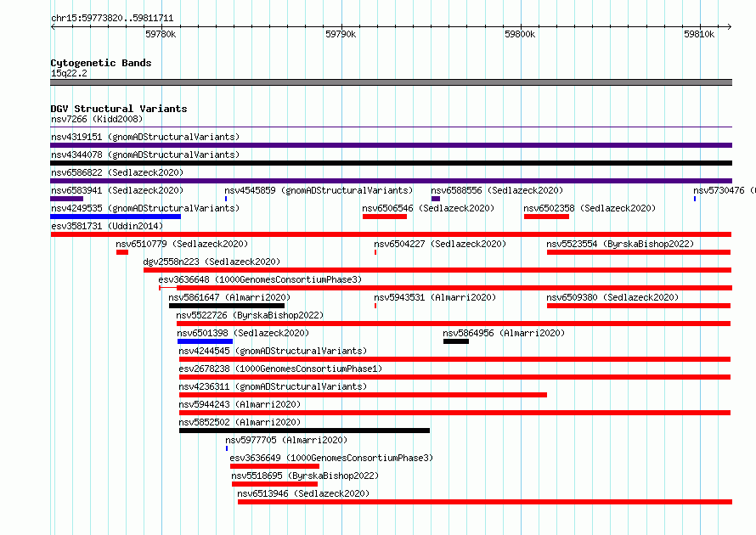
Task: Click the 15q22.2 cytogenetic band bar
Action: point(391,82)
